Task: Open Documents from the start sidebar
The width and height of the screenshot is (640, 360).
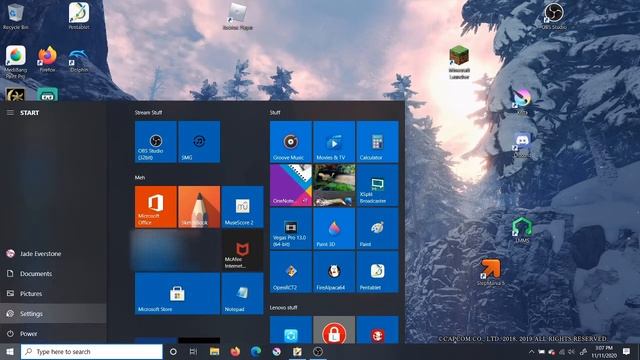Action: [53, 273]
